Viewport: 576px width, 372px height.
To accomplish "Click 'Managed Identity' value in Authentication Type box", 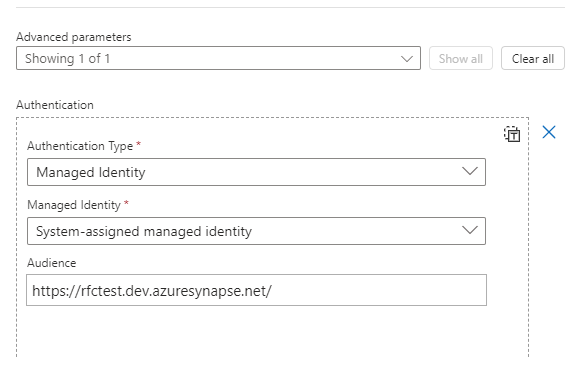I will point(91,172).
